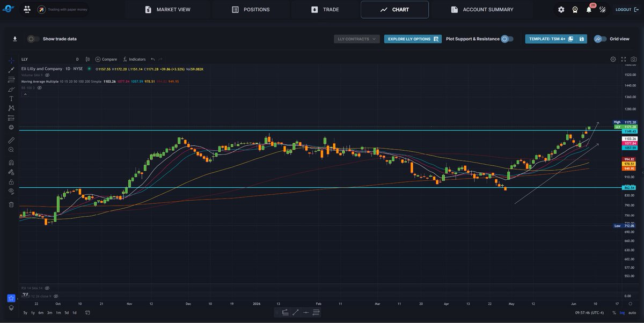Select the brush drawing tool
The width and height of the screenshot is (644, 323).
coord(11,89)
